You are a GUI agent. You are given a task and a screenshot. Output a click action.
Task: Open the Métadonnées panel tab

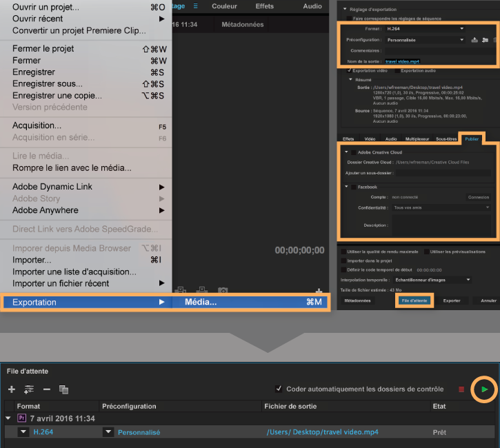point(242,25)
